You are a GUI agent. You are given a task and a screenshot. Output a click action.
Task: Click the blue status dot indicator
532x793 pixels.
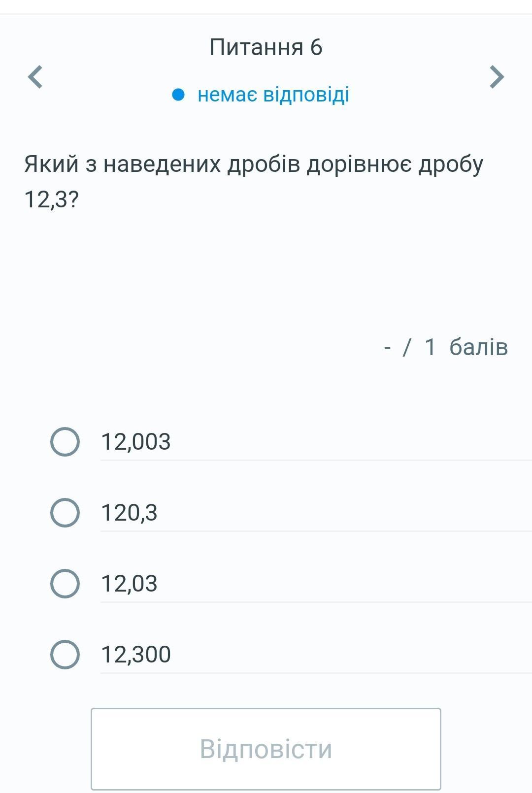[178, 94]
